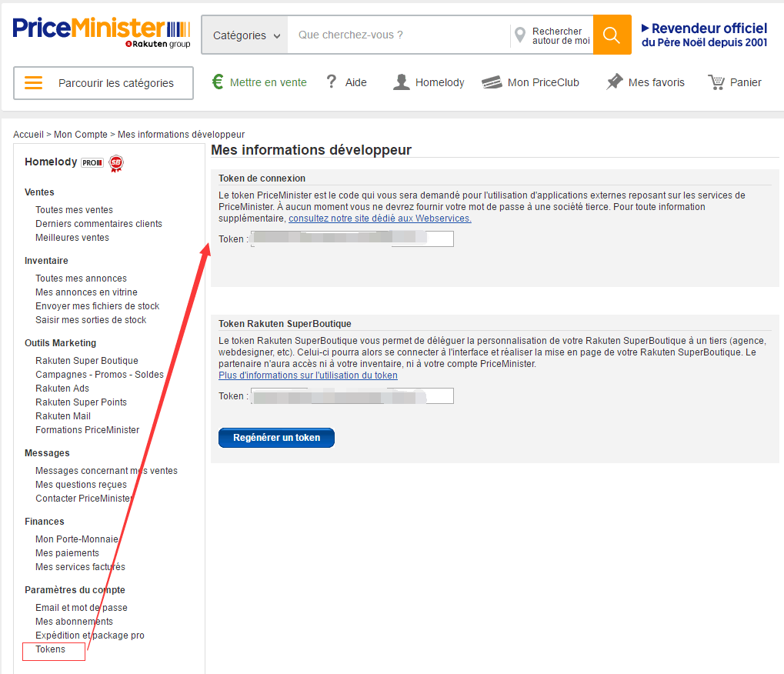Click Regénérer un token button

276,438
